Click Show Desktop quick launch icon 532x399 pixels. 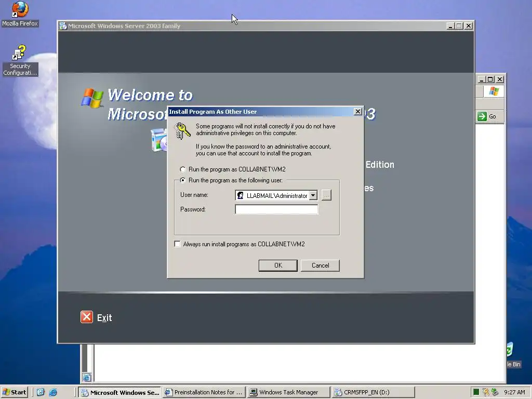[x=41, y=392]
